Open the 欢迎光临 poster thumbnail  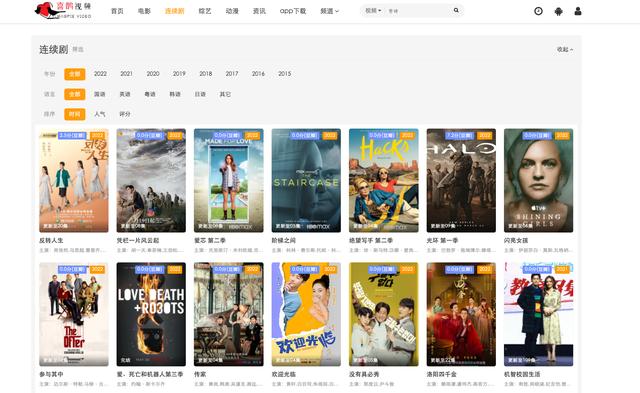click(306, 314)
